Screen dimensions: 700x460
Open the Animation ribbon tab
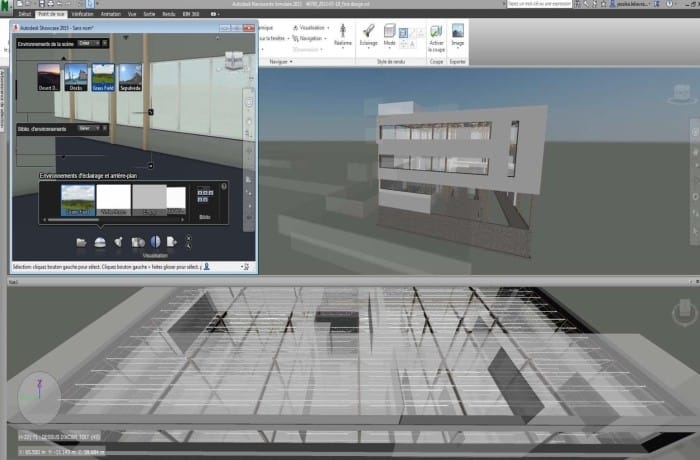(110, 14)
